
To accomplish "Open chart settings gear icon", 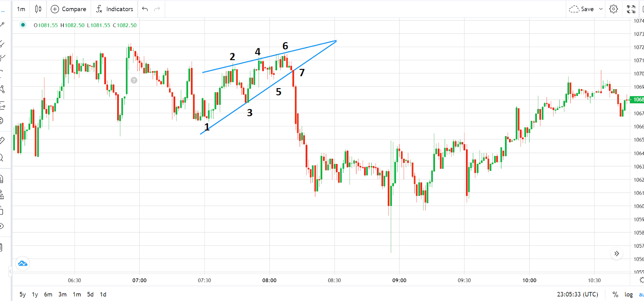I will (x=613, y=9).
